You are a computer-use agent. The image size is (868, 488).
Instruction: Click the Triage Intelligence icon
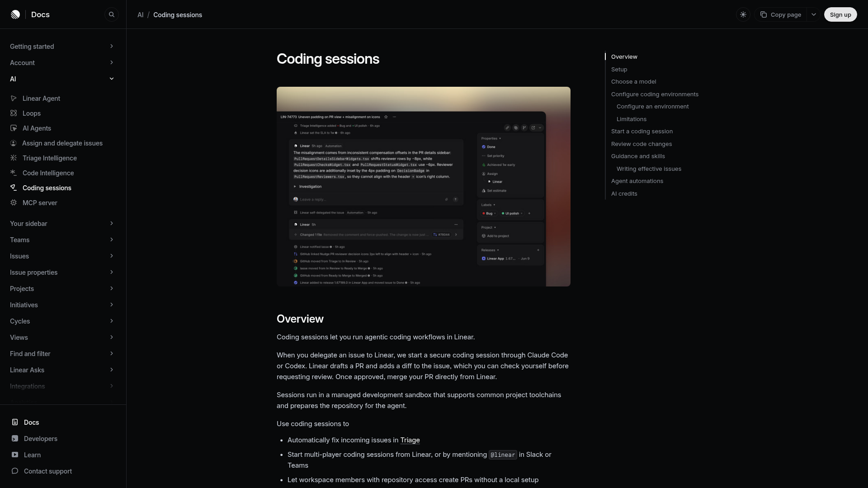click(14, 158)
